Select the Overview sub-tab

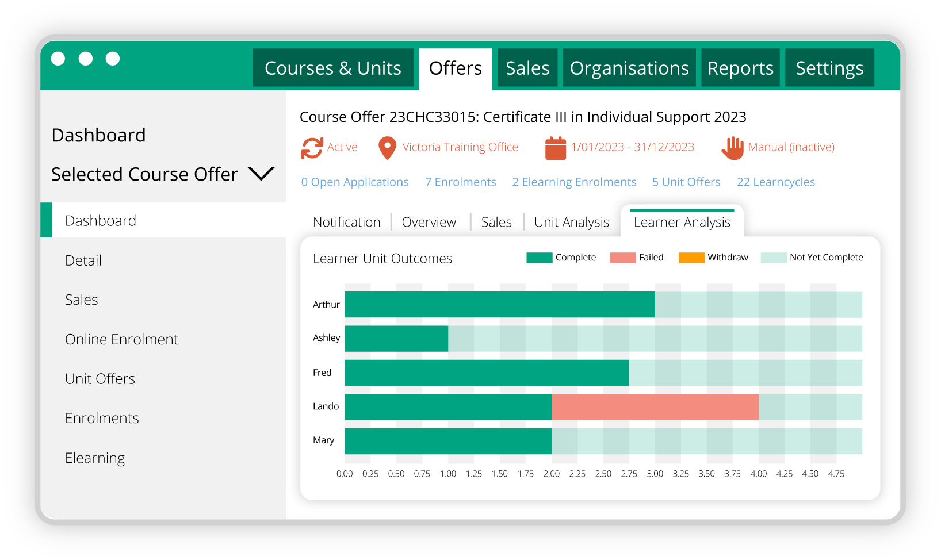[x=429, y=222]
